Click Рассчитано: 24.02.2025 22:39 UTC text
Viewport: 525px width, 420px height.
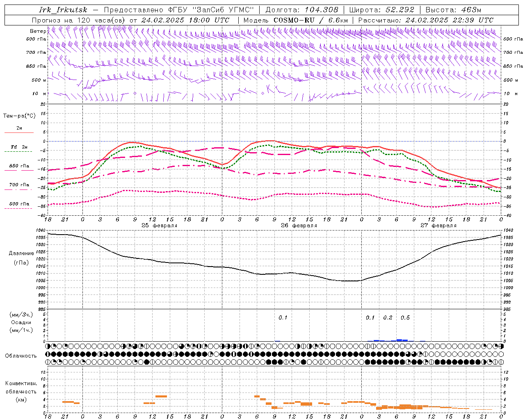[x=426, y=20]
